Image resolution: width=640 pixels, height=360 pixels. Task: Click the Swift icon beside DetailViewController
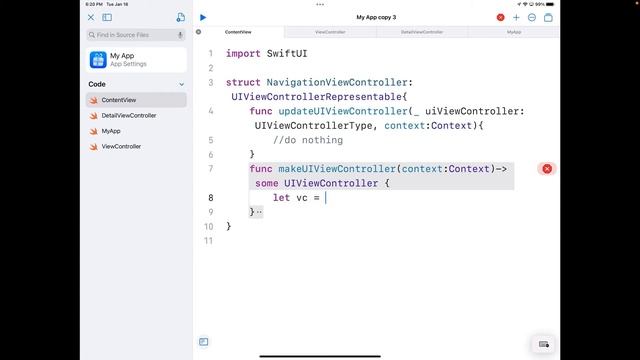[94, 116]
